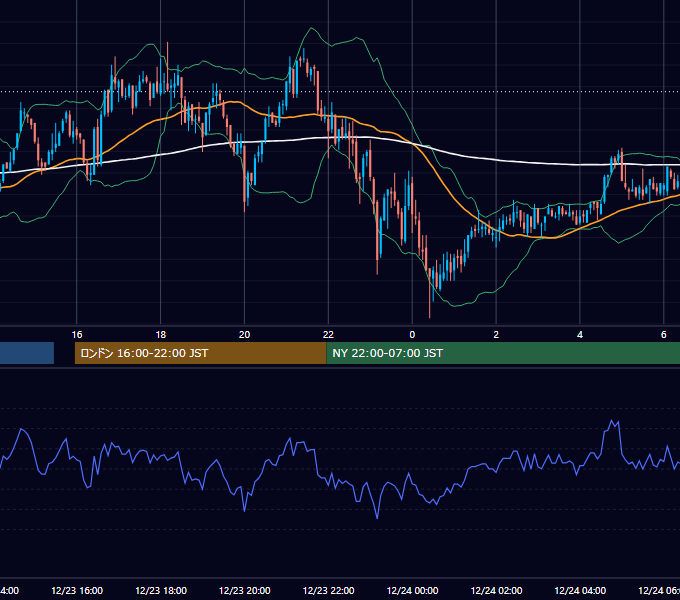
Task: Click the 12/23 22:00 date label
Action: click(328, 590)
